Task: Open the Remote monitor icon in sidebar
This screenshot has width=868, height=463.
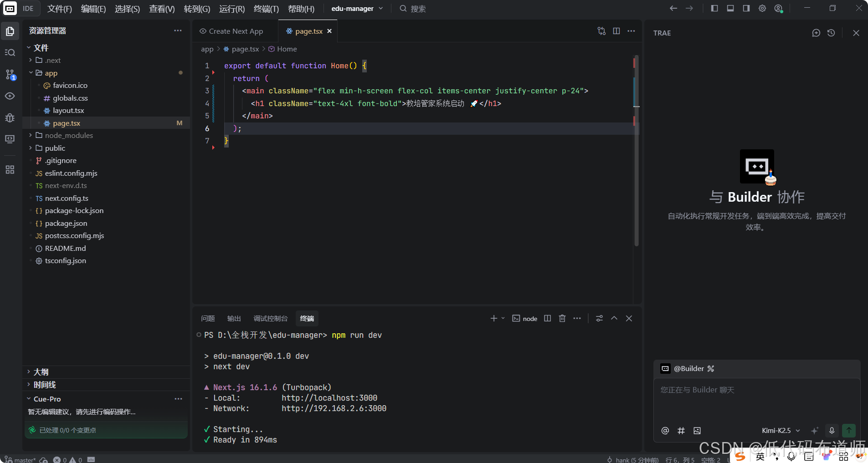Action: [10, 139]
